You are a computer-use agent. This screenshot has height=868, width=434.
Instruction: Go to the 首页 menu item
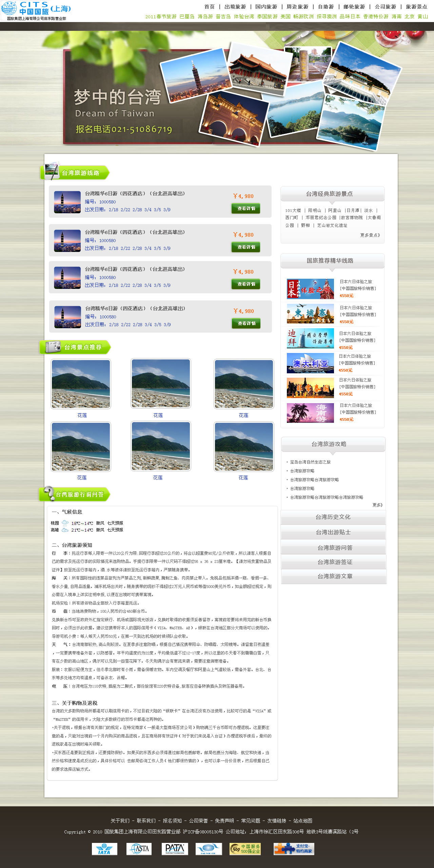[210, 7]
